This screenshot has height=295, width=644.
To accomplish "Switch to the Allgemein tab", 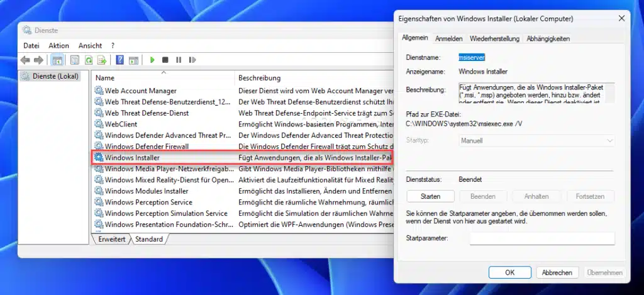I will 415,38.
